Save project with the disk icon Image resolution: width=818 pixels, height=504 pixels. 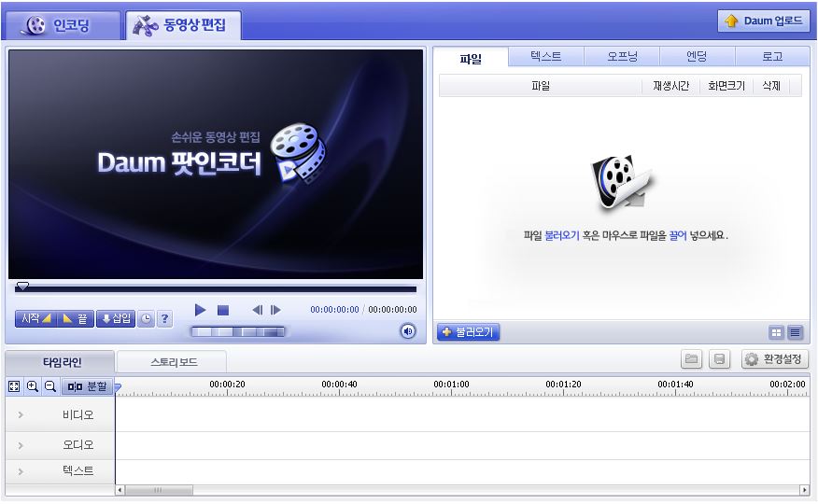[719, 359]
